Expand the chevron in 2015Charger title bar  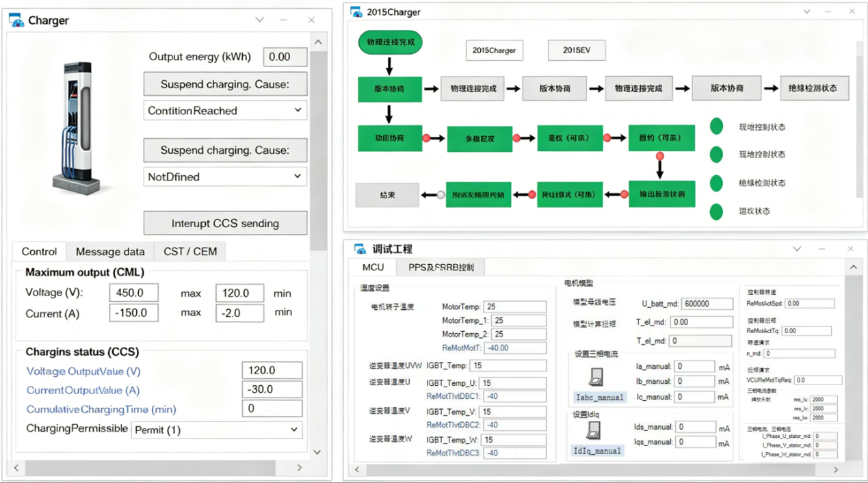806,12
